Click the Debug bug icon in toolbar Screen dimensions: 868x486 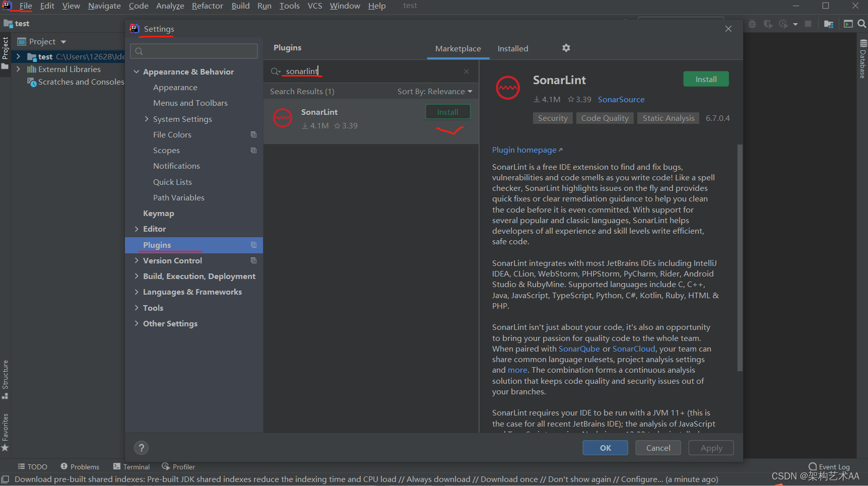[x=753, y=24]
